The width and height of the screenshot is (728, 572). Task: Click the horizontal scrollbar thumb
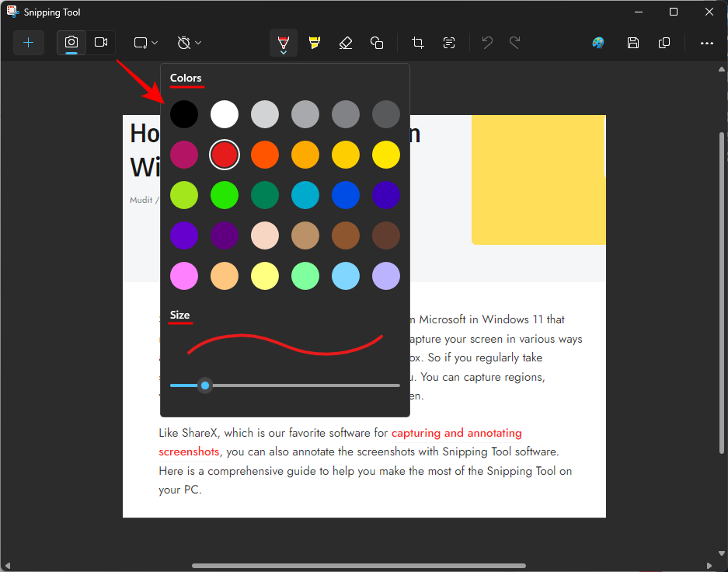(358, 566)
